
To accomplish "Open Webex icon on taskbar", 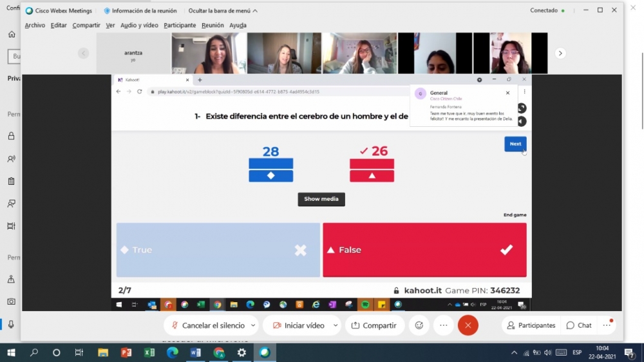I will [265, 352].
